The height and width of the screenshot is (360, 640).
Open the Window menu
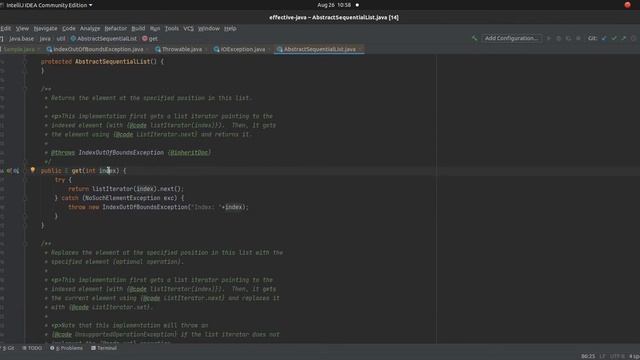pyautogui.click(x=209, y=28)
